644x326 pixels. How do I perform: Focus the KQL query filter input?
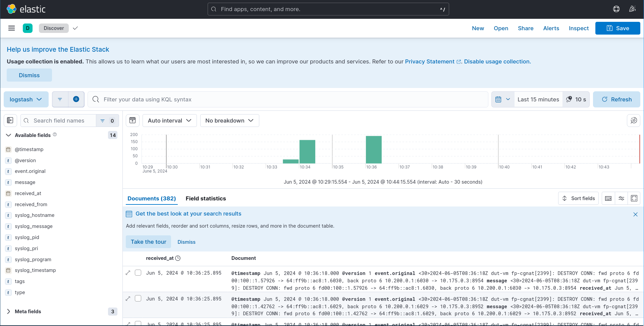pos(288,99)
